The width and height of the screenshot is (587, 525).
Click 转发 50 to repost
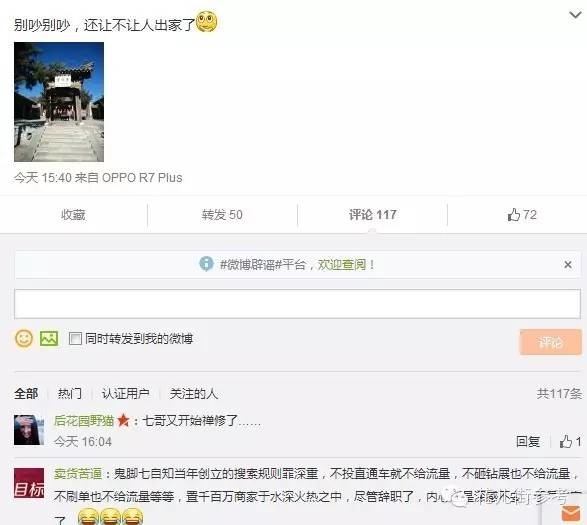pos(222,215)
